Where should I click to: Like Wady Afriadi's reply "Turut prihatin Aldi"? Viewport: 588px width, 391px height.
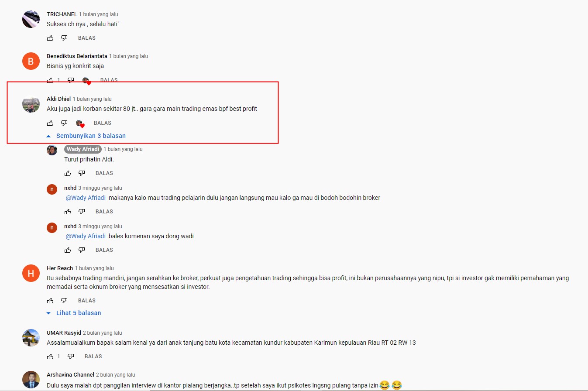(68, 173)
